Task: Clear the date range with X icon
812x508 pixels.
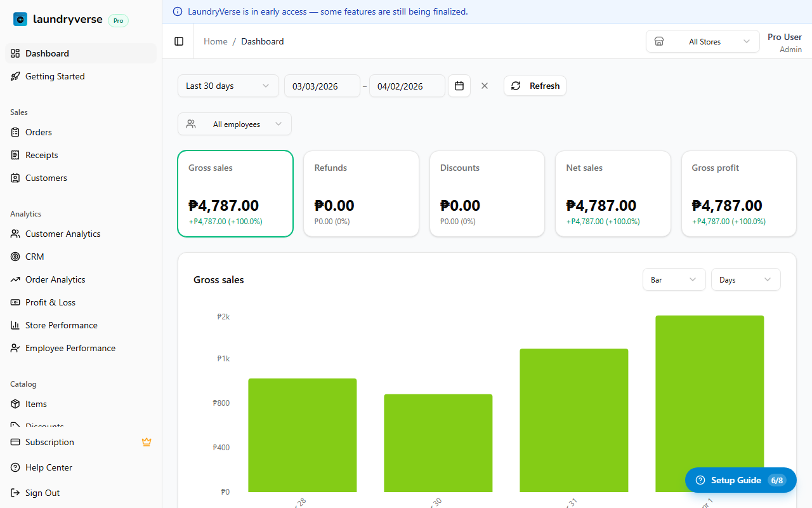Action: pos(485,86)
